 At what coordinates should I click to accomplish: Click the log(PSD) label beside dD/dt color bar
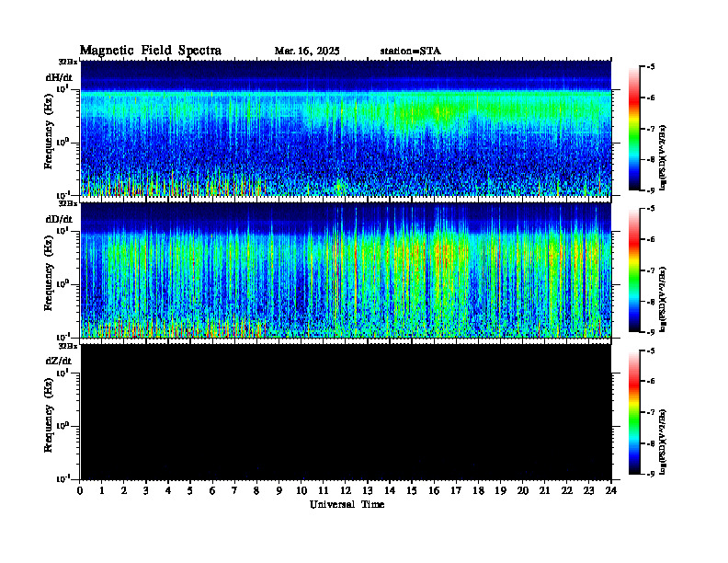coord(664,300)
